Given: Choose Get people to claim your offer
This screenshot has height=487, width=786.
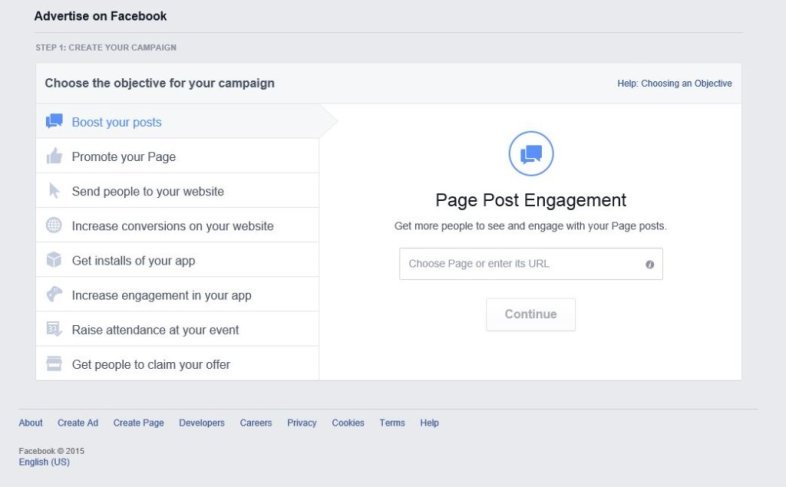Looking at the screenshot, I should (177, 363).
